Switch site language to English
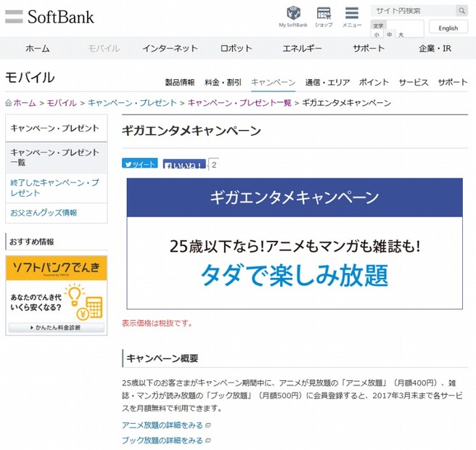This screenshot has width=476, height=450. coord(448,28)
